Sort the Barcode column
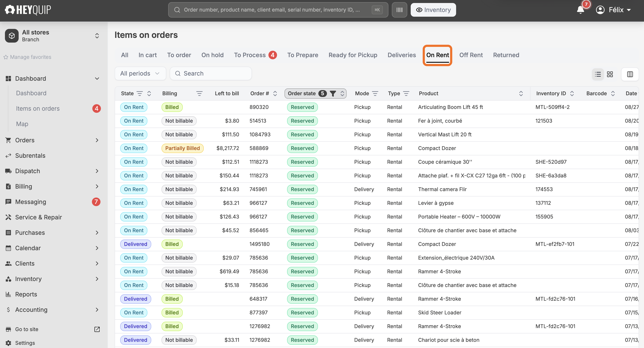 [613, 94]
